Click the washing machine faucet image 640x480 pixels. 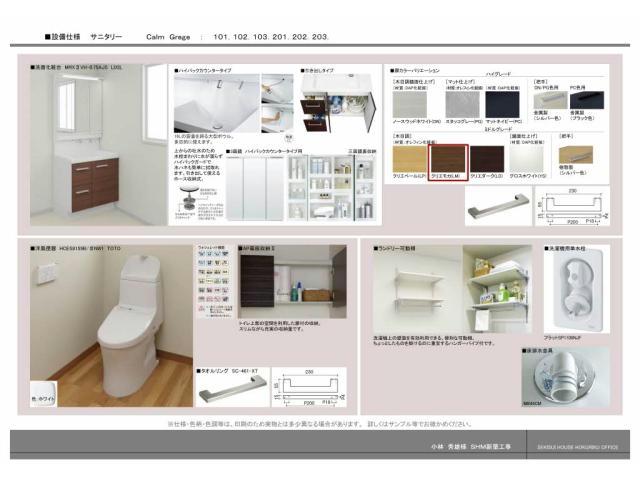[x=576, y=292]
